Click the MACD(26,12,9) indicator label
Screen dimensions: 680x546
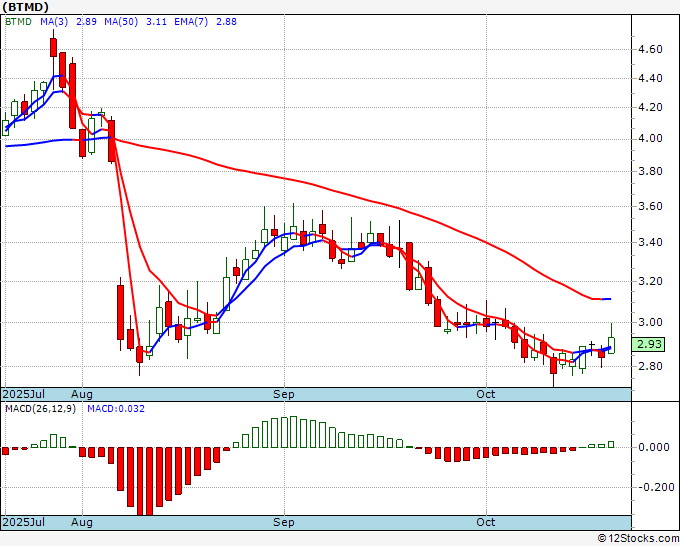(40, 409)
